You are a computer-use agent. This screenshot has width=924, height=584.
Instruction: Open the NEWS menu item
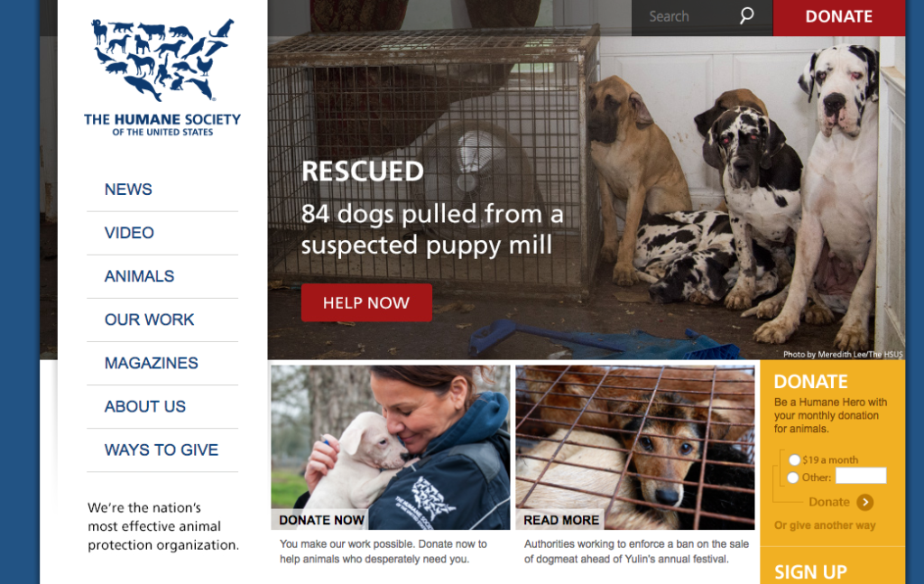(128, 190)
